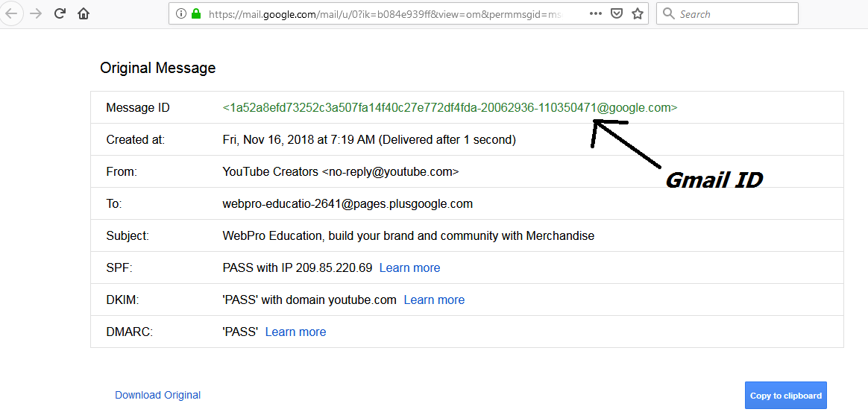The image size is (868, 415).
Task: Click the Created at date value
Action: [x=369, y=140]
